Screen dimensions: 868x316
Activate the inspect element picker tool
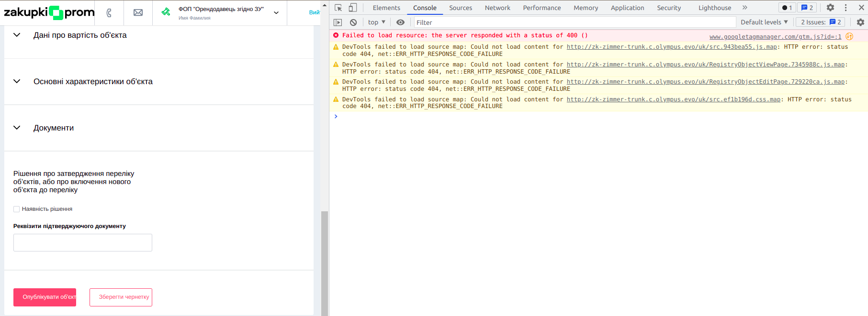[x=338, y=8]
